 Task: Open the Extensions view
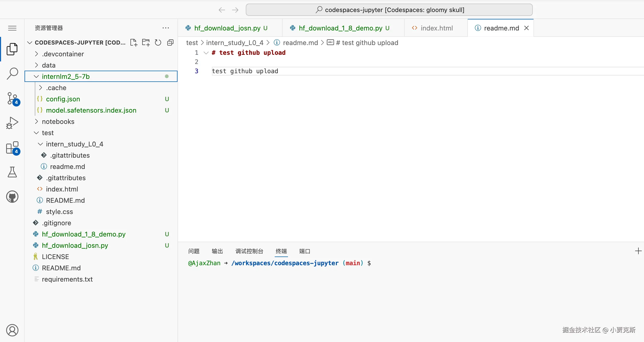tap(12, 148)
